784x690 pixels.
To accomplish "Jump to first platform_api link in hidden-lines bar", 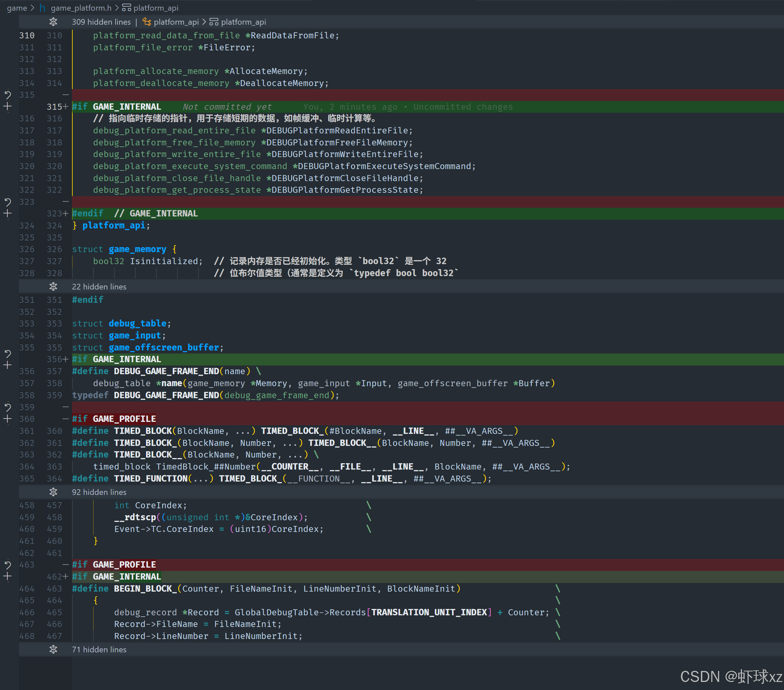I will [176, 22].
